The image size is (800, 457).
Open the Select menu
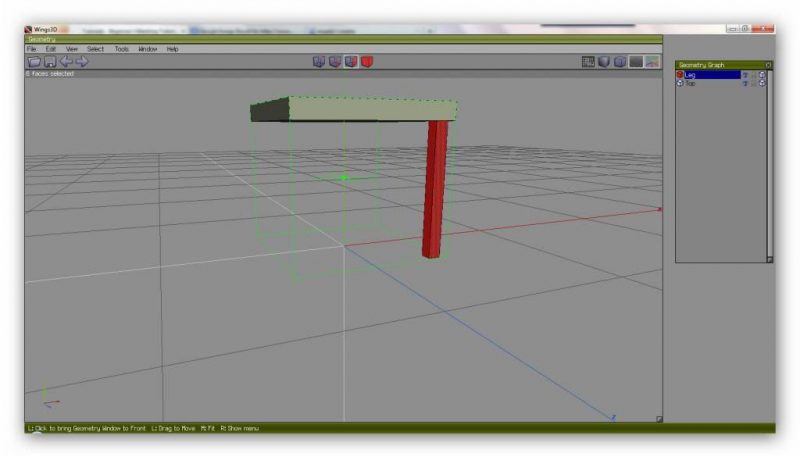tap(95, 49)
